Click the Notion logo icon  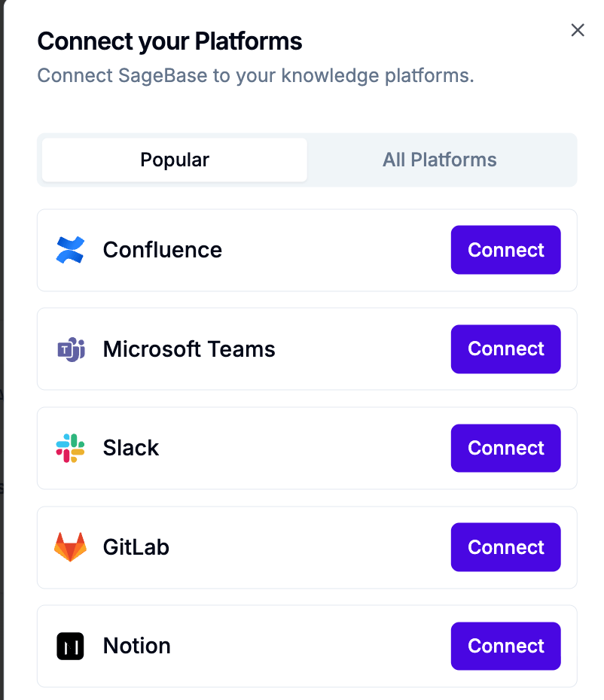69,646
